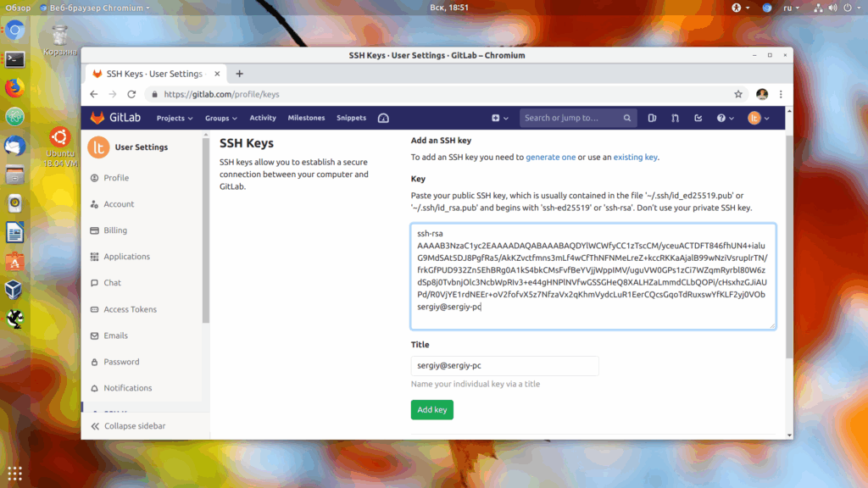This screenshot has width=868, height=488.
Task: Open the ru keyboard layout menu
Action: tap(791, 8)
